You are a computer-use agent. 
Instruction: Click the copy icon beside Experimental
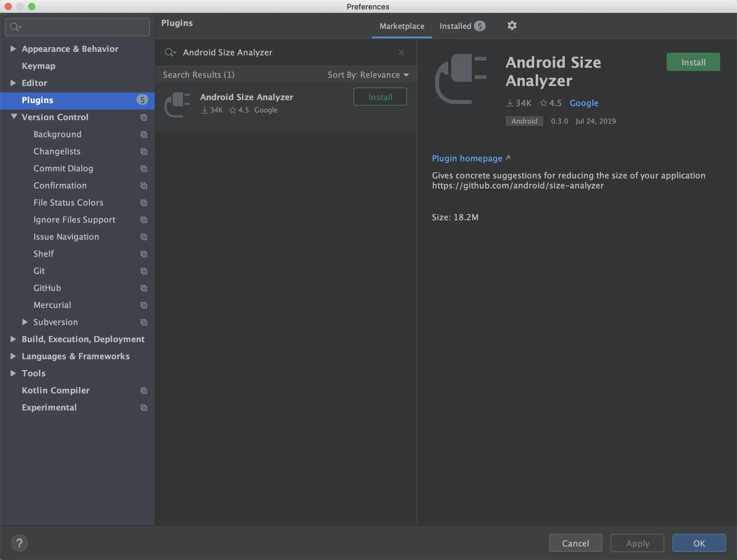tap(144, 407)
